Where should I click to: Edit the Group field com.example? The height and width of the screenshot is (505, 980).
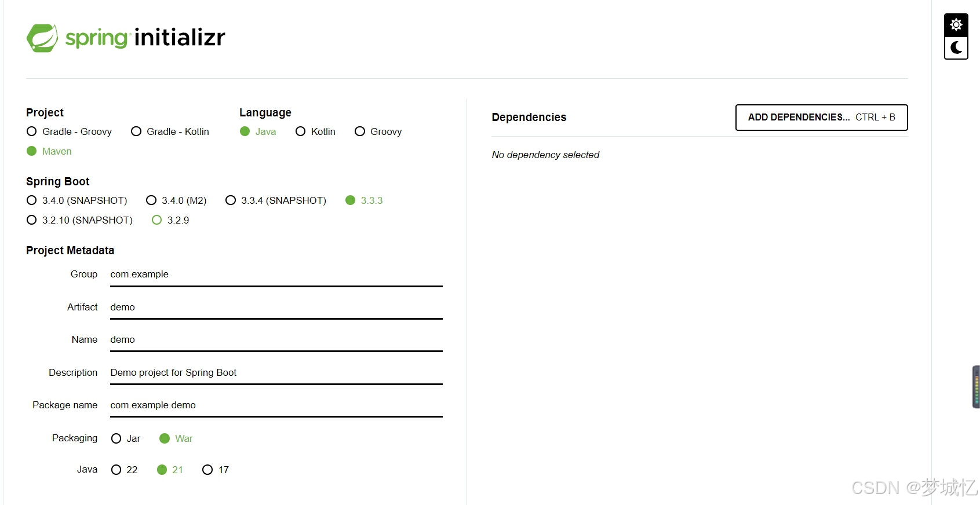[276, 275]
